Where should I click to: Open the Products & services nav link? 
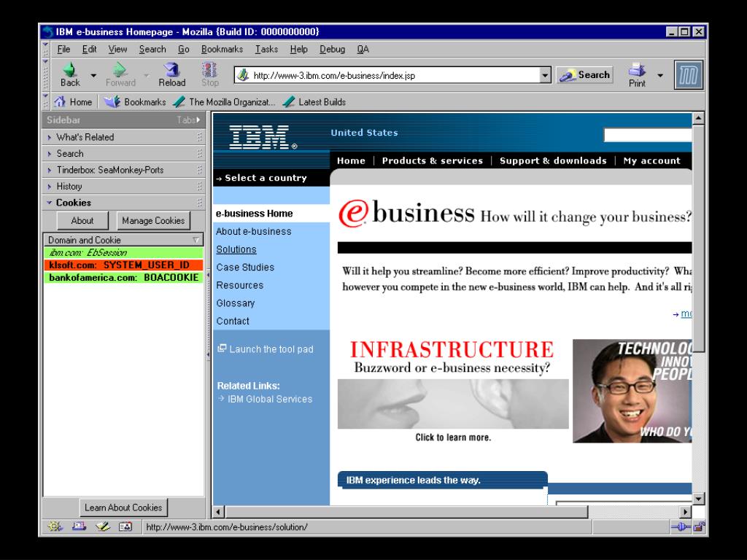[432, 160]
